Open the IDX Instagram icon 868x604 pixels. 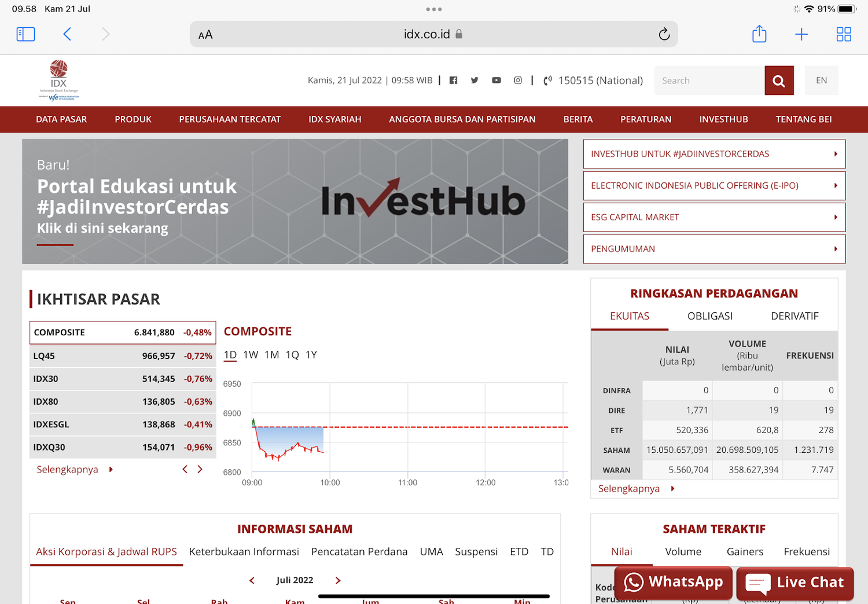pyautogui.click(x=518, y=80)
